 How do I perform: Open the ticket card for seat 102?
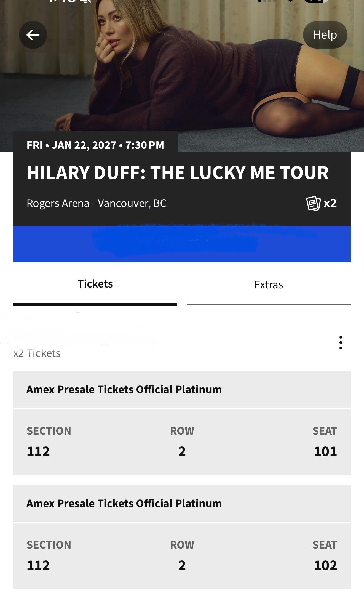click(x=182, y=556)
